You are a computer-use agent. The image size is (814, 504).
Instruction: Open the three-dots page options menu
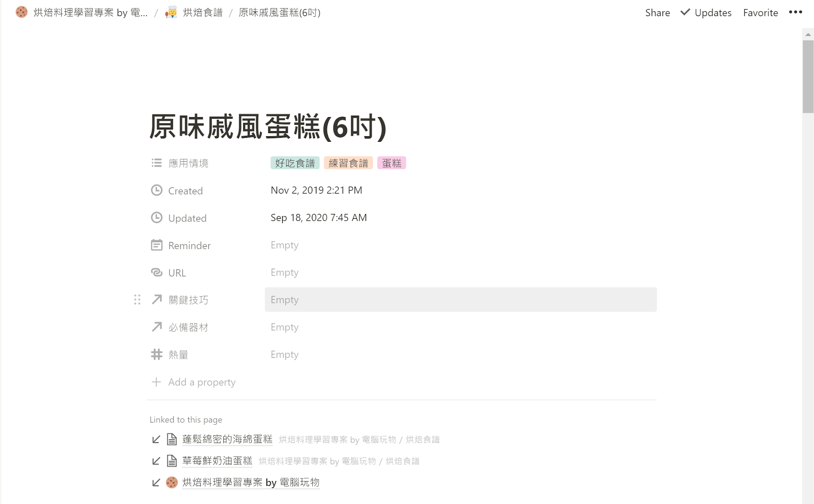click(x=795, y=12)
